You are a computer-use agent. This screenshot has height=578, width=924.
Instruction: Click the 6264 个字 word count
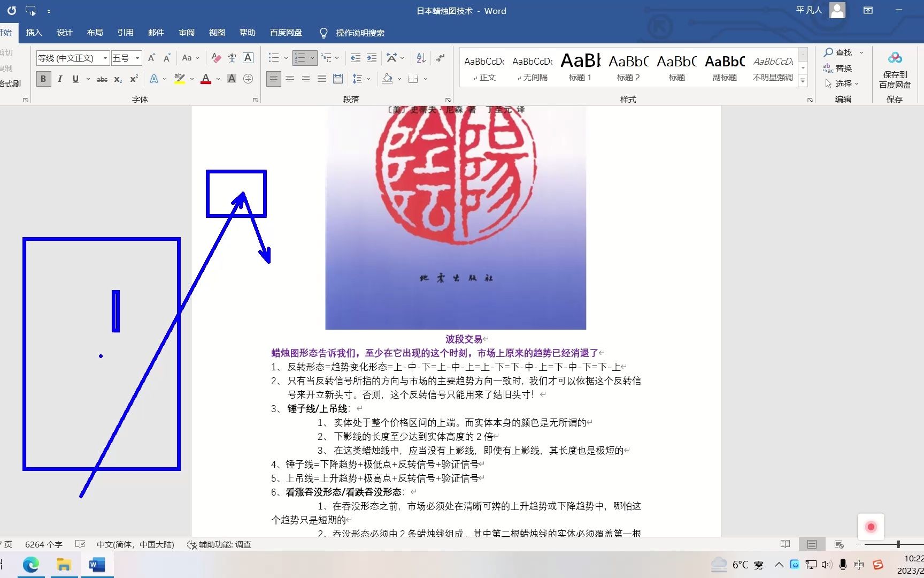coord(44,544)
